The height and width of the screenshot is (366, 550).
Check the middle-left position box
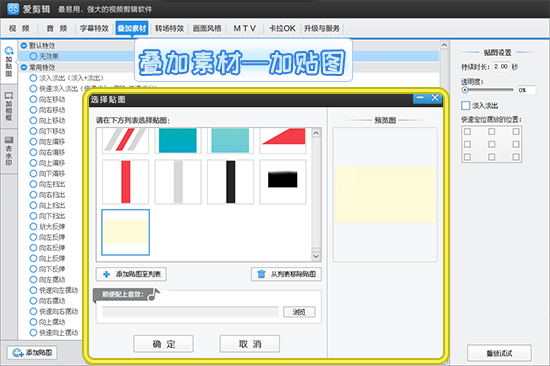coord(467,145)
